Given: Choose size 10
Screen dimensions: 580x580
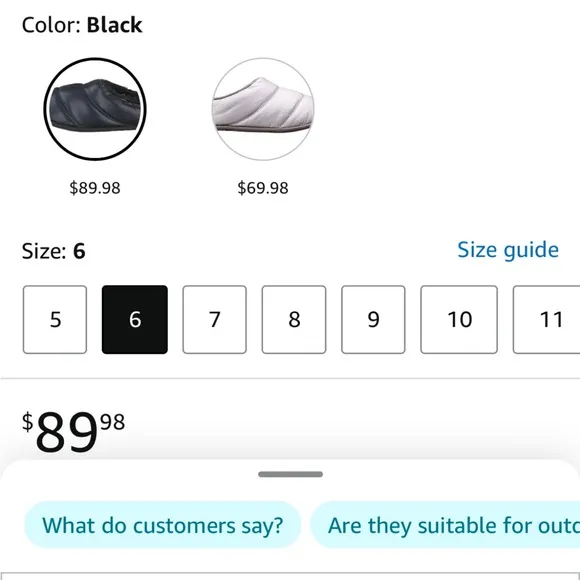Looking at the screenshot, I should point(459,320).
